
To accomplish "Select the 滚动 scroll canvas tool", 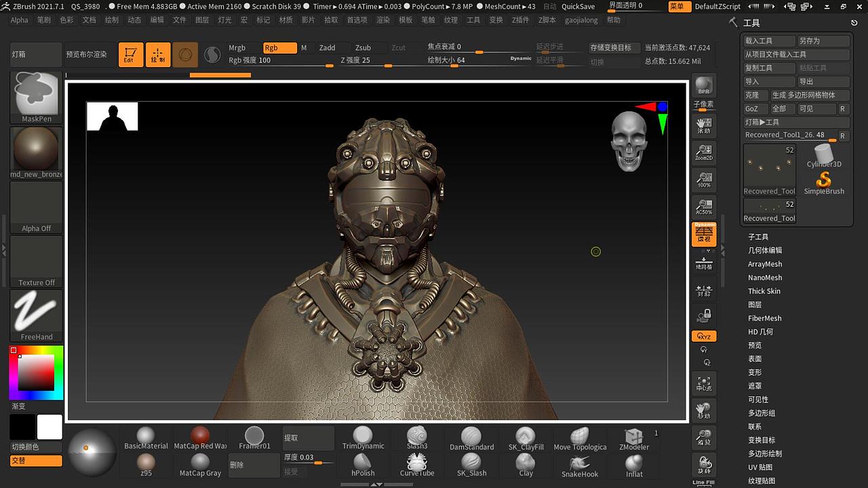I will 704,125.
